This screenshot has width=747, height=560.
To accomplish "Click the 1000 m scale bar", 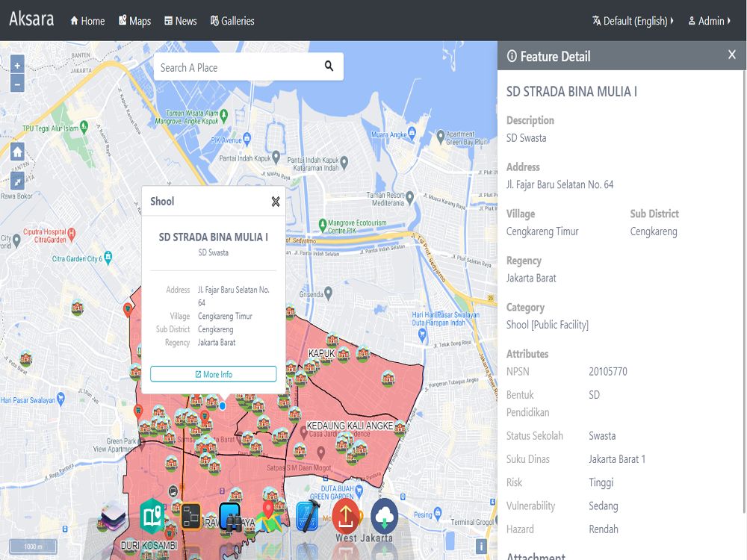I will (34, 547).
